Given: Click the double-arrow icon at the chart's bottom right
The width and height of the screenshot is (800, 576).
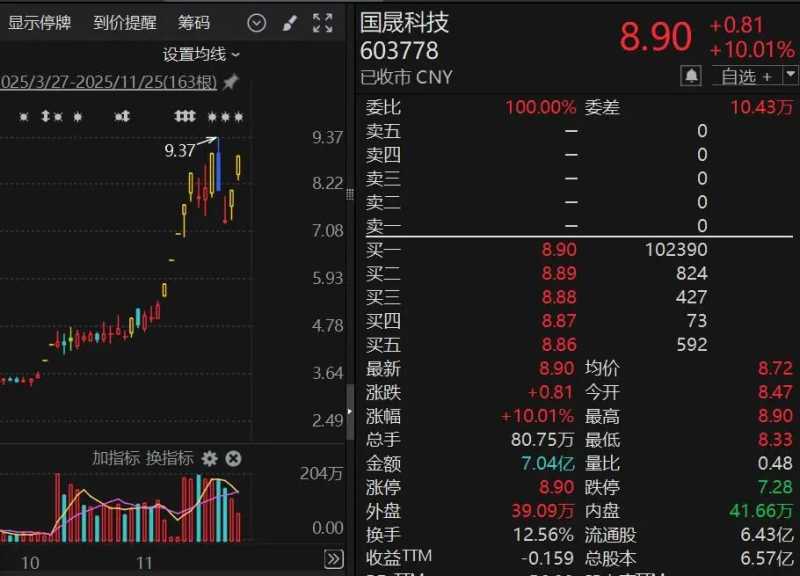Looking at the screenshot, I should pyautogui.click(x=334, y=559).
